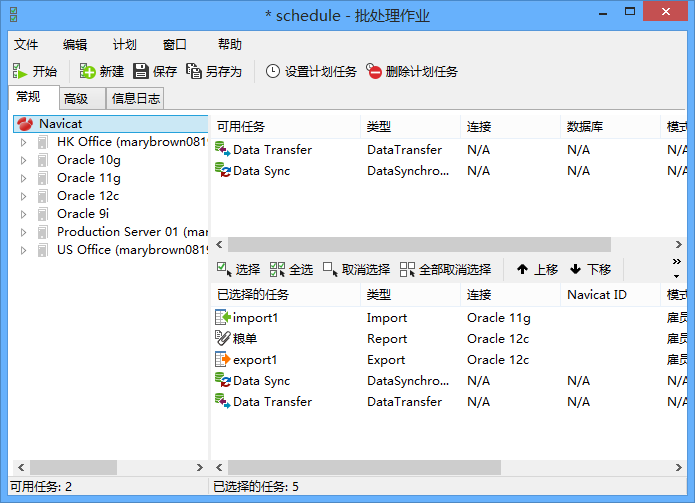The width and height of the screenshot is (695, 503).
Task: Click the Data Sync icon in available jobs
Action: pyautogui.click(x=223, y=170)
